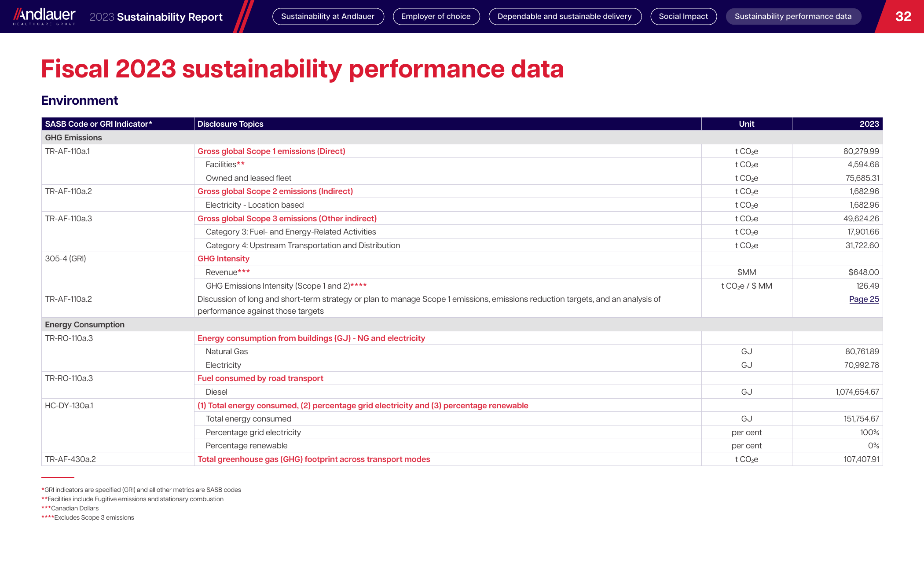Click page number 32 badge
Screen dimensions: 924x561
click(x=903, y=16)
